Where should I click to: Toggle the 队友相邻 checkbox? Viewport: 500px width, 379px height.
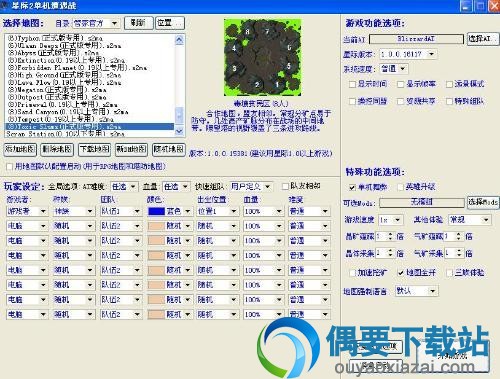click(x=285, y=186)
